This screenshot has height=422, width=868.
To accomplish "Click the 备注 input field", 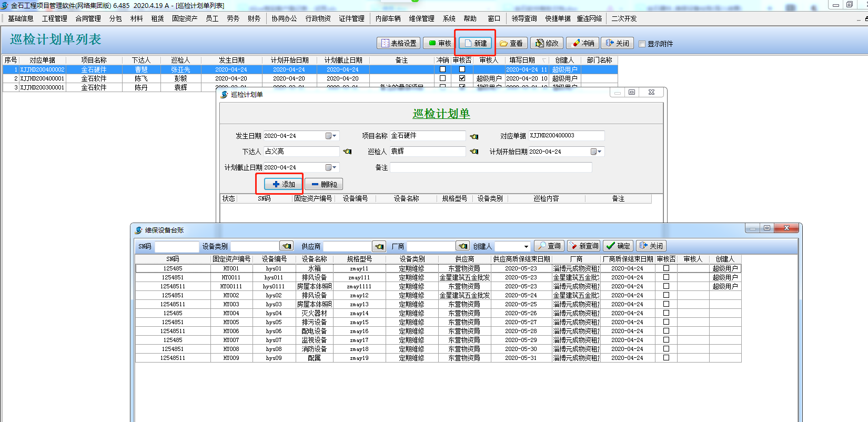I will [x=490, y=167].
